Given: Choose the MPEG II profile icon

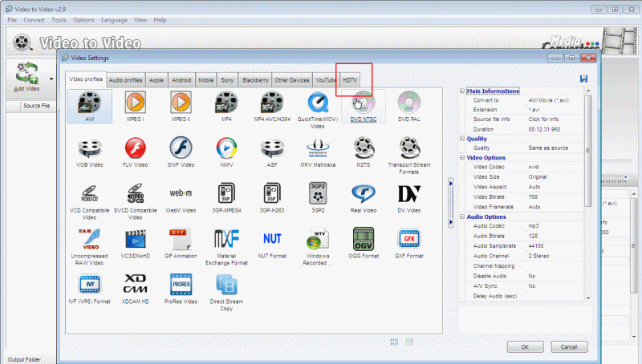Looking at the screenshot, I should [181, 103].
